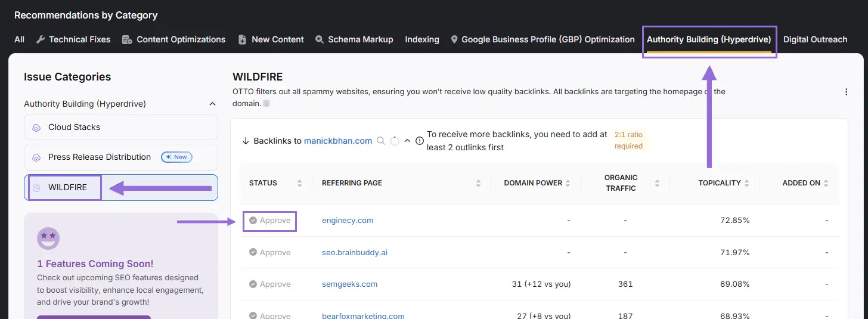The height and width of the screenshot is (319, 868).
Task: Approve the semgeeks.com backlink
Action: pyautogui.click(x=270, y=284)
